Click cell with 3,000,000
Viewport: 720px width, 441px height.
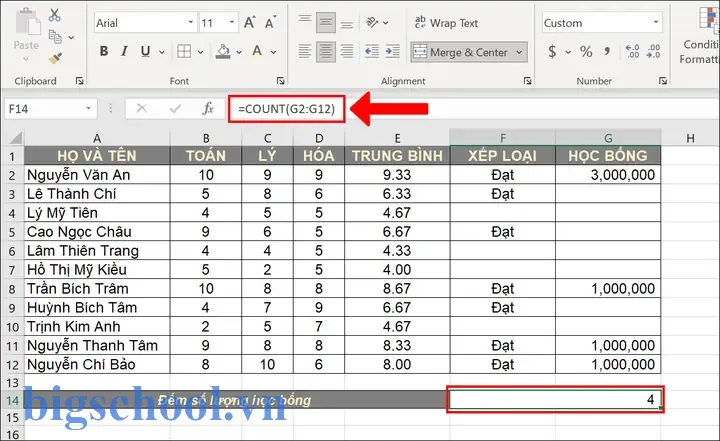(608, 175)
